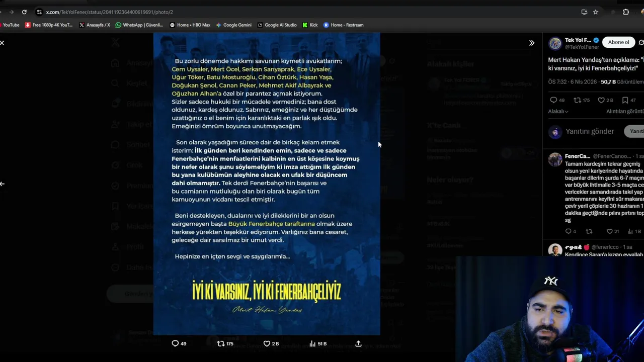The width and height of the screenshot is (644, 362).
Task: Click the Abone ol button
Action: tap(618, 42)
